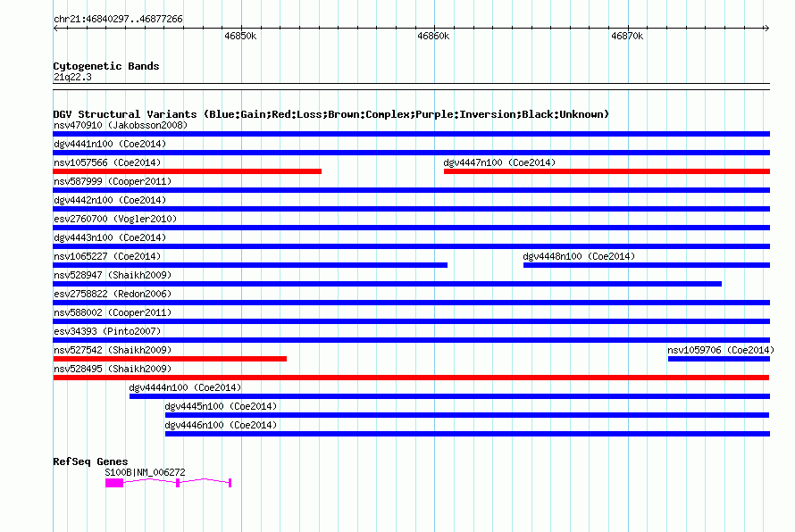Click the 46850k ruler mark
Screen dimensions: 795x532
point(240,36)
